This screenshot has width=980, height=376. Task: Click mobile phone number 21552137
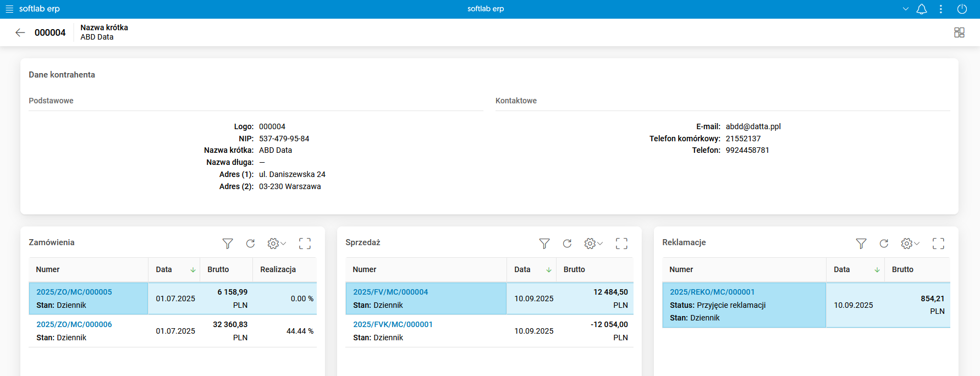click(743, 139)
